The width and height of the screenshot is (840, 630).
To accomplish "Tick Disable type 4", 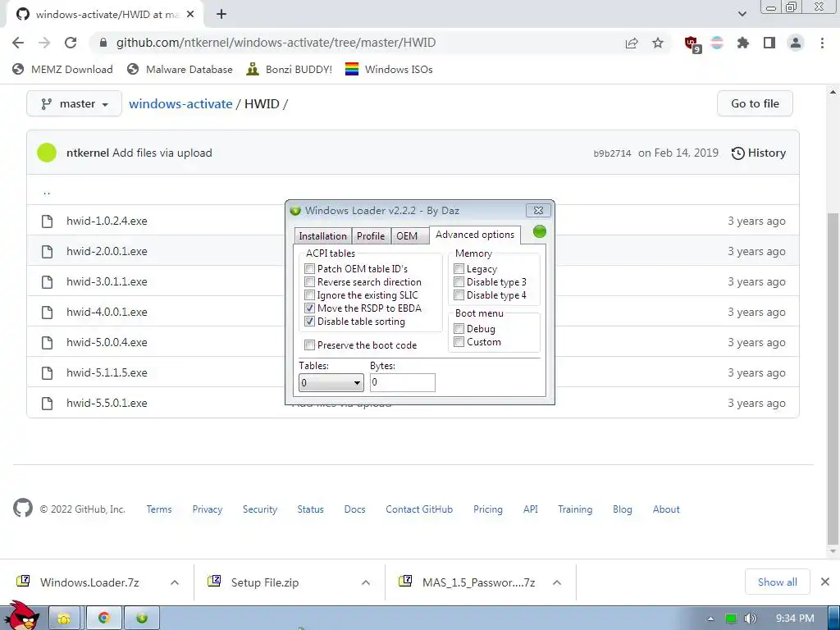I will (459, 294).
